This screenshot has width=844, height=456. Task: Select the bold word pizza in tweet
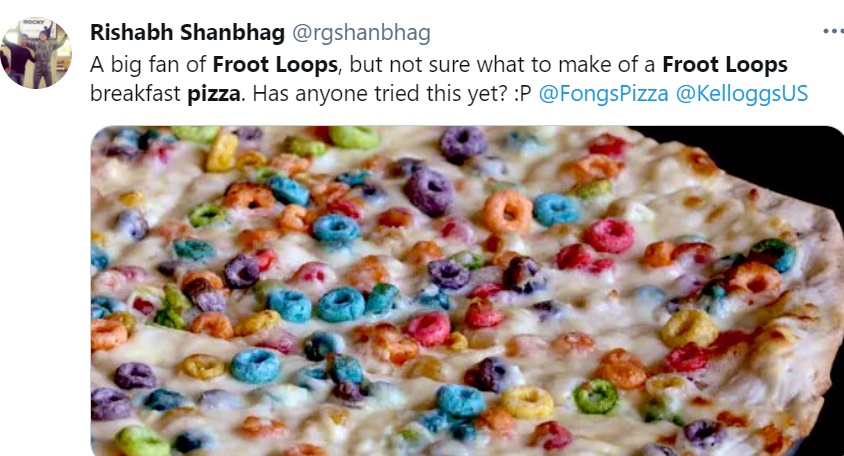coord(213,94)
